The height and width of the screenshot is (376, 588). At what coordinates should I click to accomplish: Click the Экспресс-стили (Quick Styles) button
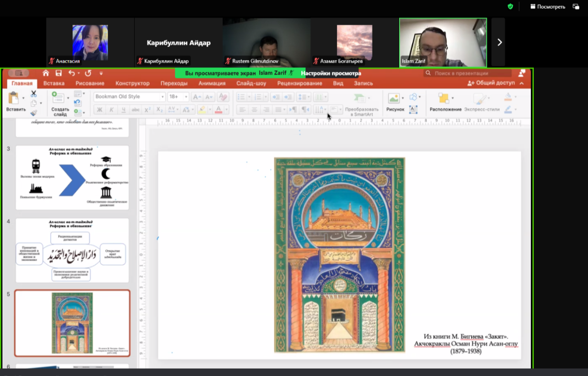pyautogui.click(x=481, y=103)
